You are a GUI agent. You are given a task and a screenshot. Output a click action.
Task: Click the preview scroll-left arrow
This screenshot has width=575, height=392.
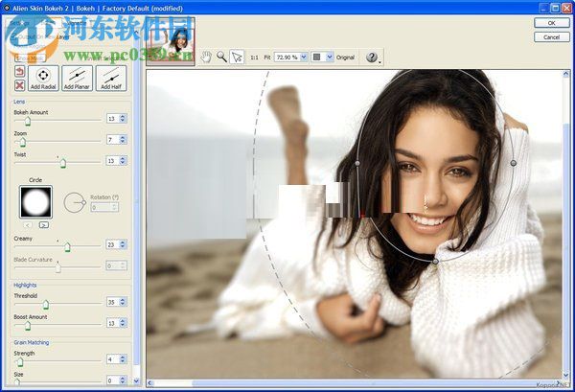[x=150, y=383]
